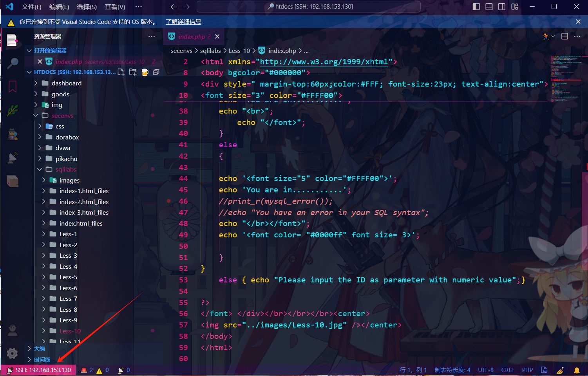Image resolution: width=588 pixels, height=376 pixels.
Task: Open the Customize Layout icon
Action: [515, 7]
